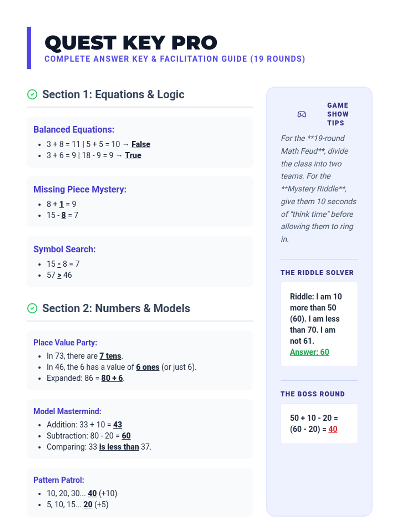Click the 'Quest Key Pro' main title
This screenshot has height=532, width=399.
pos(131,43)
